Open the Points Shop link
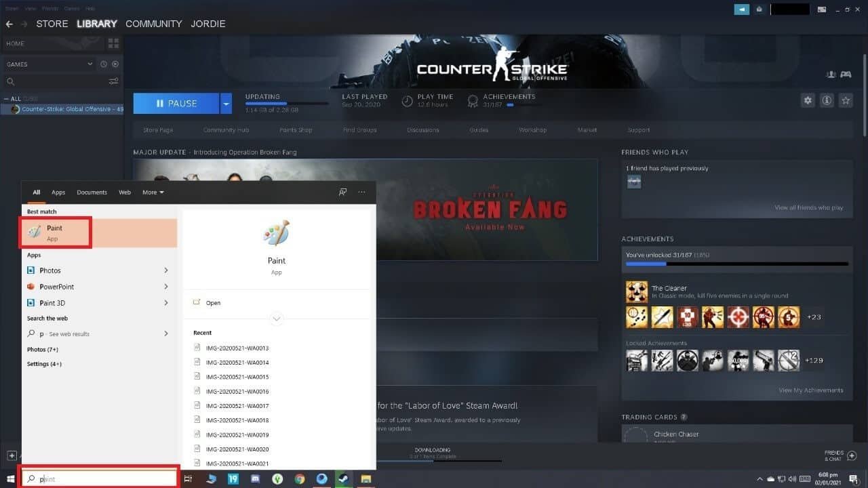 coord(296,130)
